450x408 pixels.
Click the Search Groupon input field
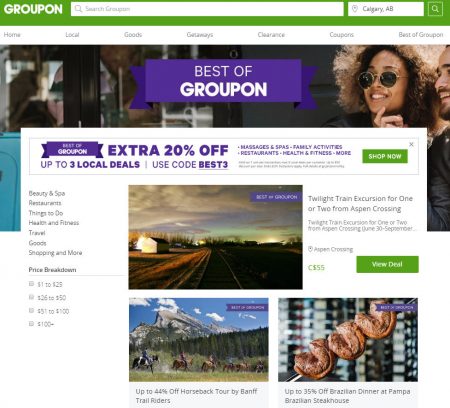pos(207,9)
